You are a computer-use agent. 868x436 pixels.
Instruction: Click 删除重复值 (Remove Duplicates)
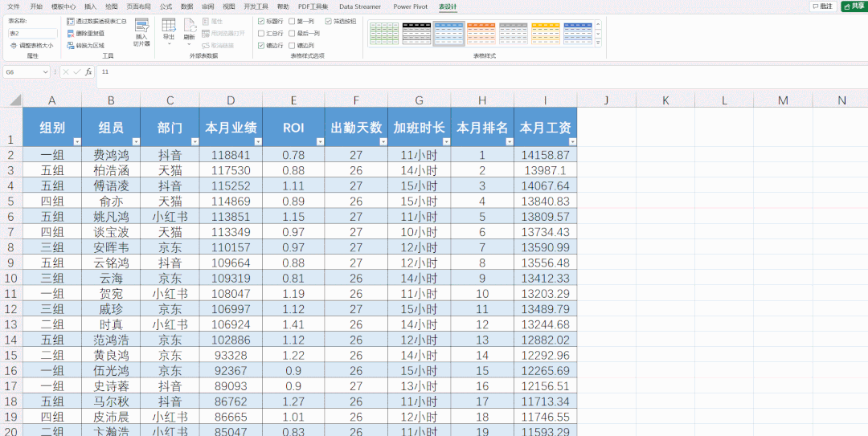tap(86, 33)
